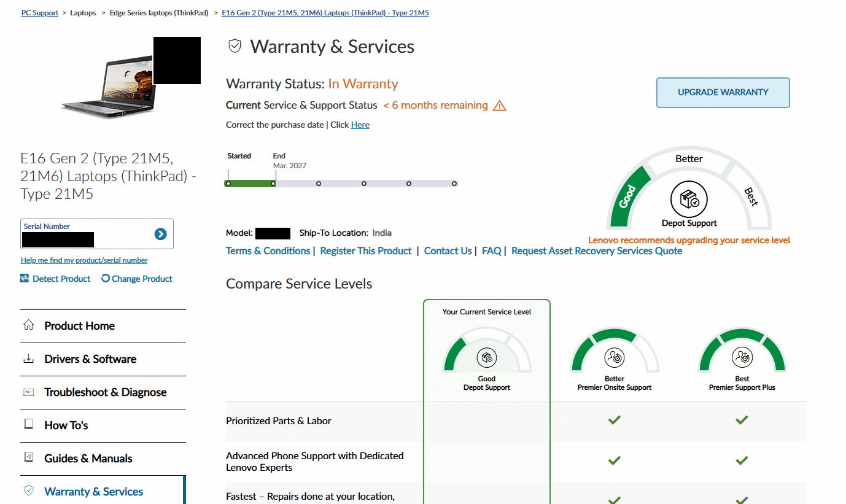
Task: Click the End Mar. 2027 timeline marker
Action: [274, 183]
